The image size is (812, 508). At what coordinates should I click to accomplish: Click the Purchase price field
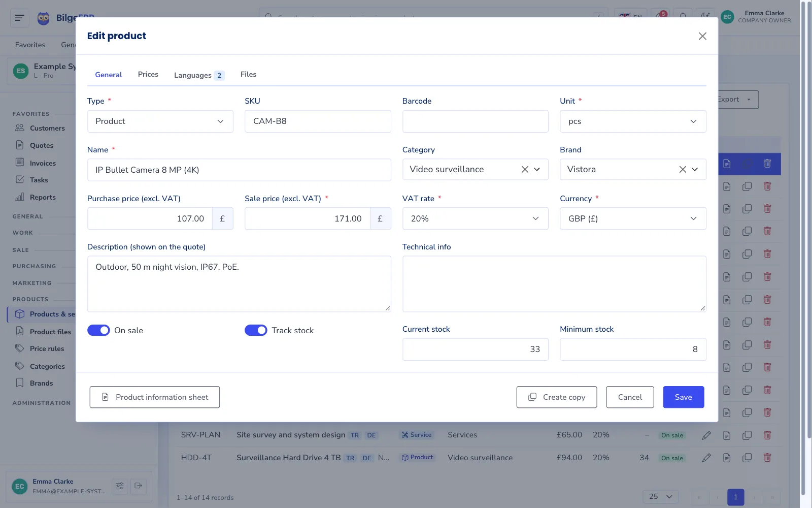tap(150, 218)
